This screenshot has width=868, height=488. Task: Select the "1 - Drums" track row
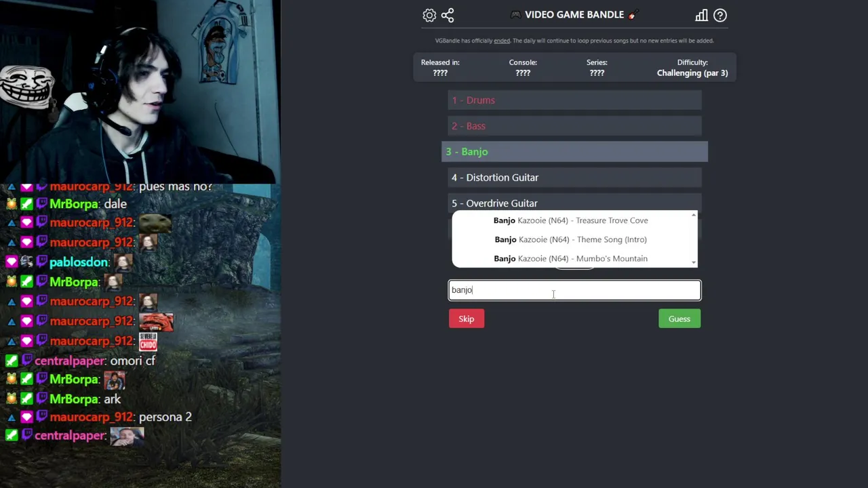click(x=574, y=100)
